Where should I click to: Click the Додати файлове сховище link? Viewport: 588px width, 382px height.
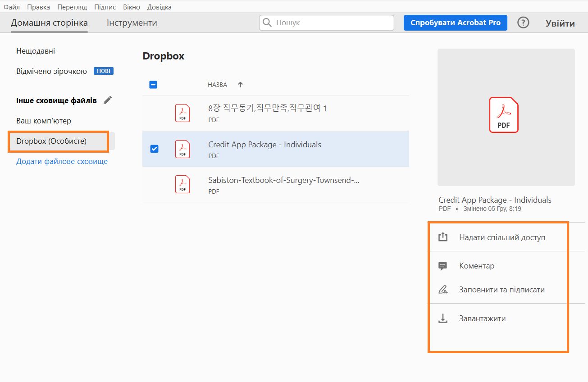[x=62, y=161]
